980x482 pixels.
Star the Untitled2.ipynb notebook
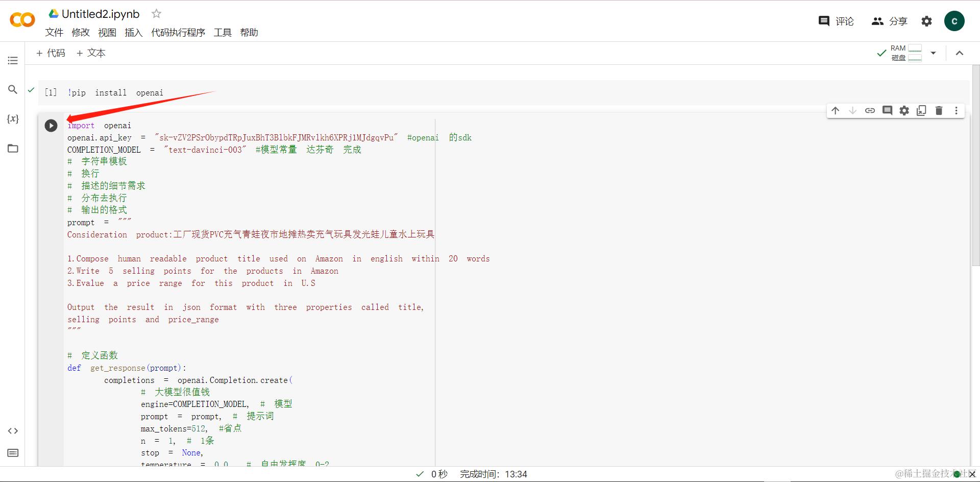pos(157,14)
